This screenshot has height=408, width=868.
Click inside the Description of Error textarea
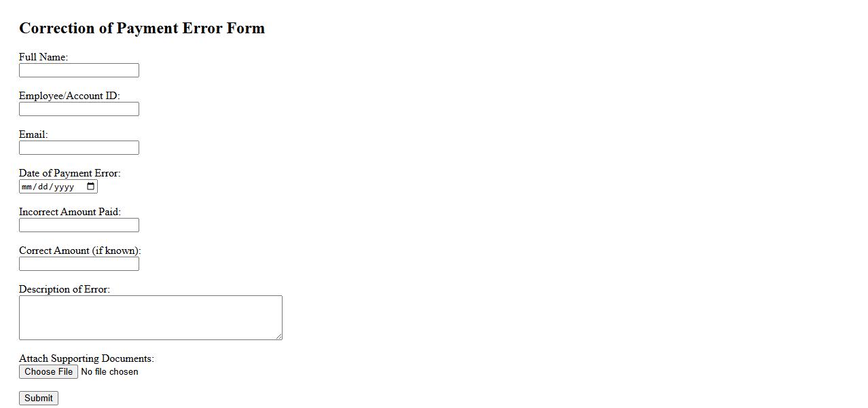point(150,317)
